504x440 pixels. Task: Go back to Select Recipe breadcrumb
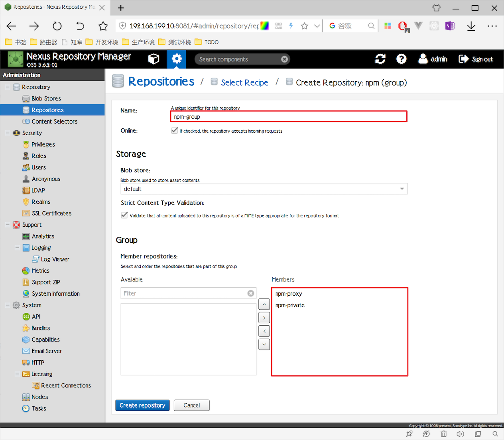244,82
